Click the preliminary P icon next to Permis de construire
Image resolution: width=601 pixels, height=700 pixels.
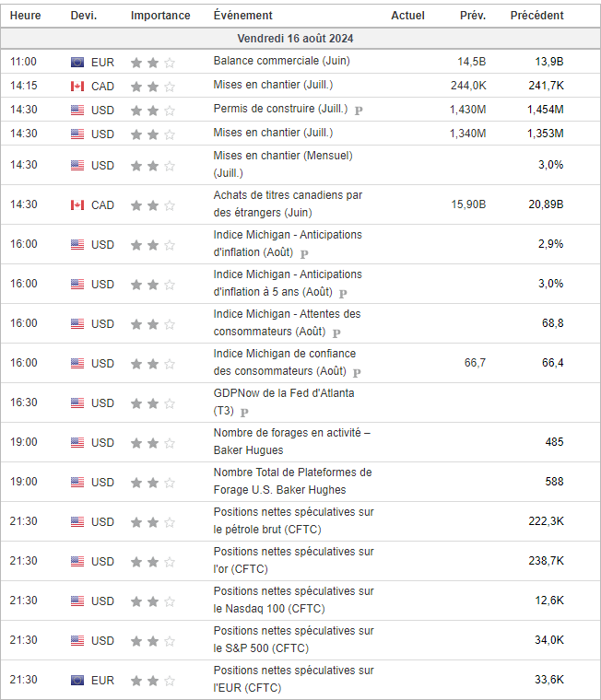pos(359,111)
